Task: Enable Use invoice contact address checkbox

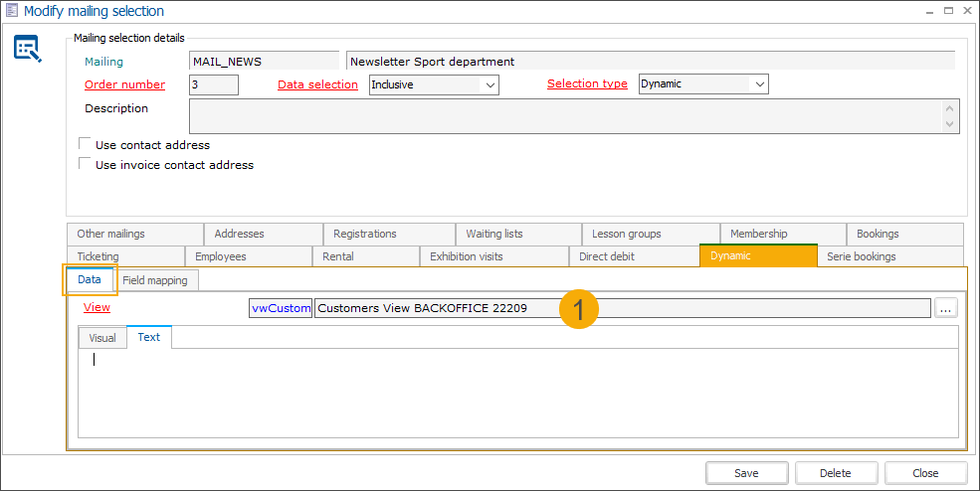Action: click(85, 164)
